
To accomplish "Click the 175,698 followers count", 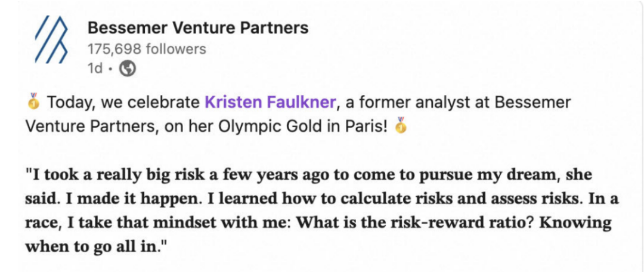I will click(x=147, y=50).
